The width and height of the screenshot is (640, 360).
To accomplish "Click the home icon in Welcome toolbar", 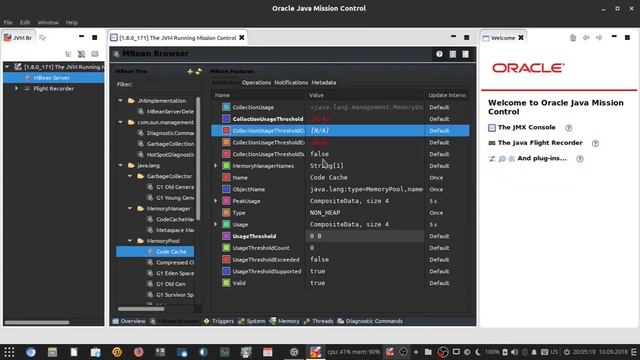I will pos(573,38).
